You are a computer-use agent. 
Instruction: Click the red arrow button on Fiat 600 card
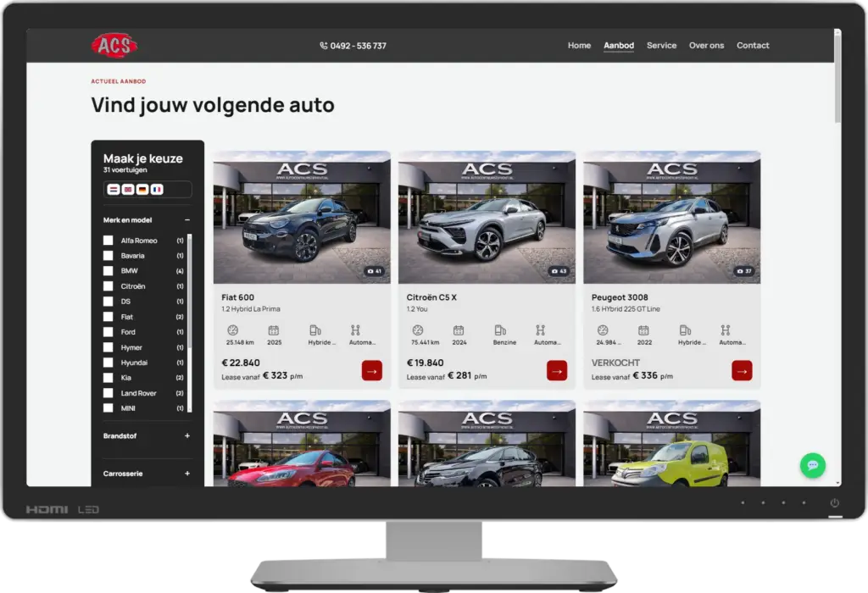[x=372, y=371]
